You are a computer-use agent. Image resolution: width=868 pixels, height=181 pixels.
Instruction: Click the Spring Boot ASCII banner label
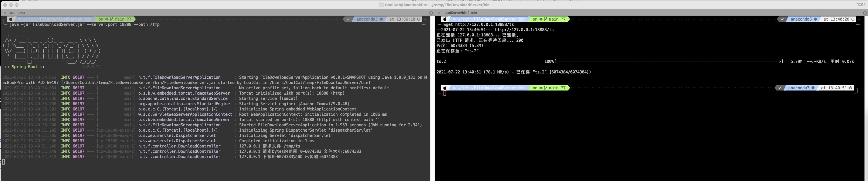25,67
